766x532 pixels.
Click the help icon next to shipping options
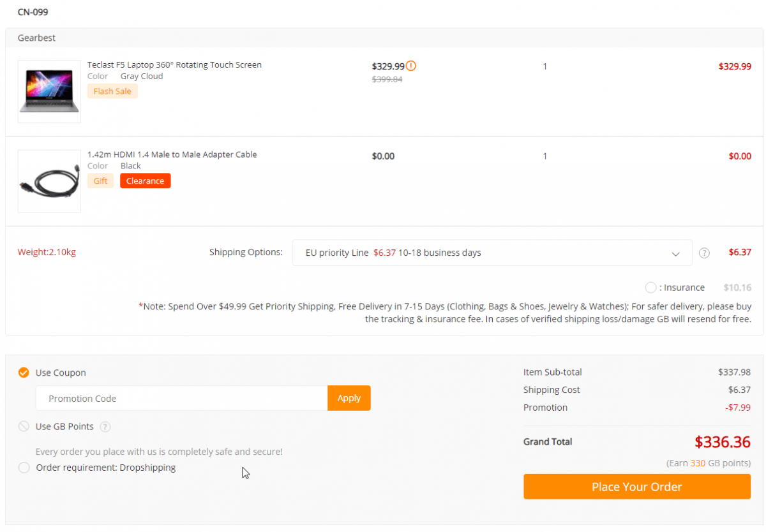pos(704,253)
